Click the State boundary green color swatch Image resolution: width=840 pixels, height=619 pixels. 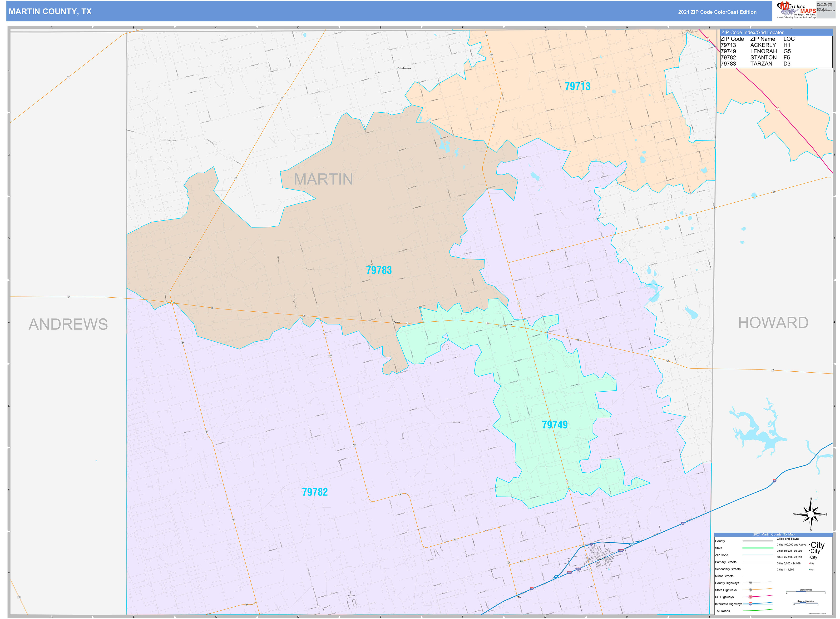coord(758,548)
